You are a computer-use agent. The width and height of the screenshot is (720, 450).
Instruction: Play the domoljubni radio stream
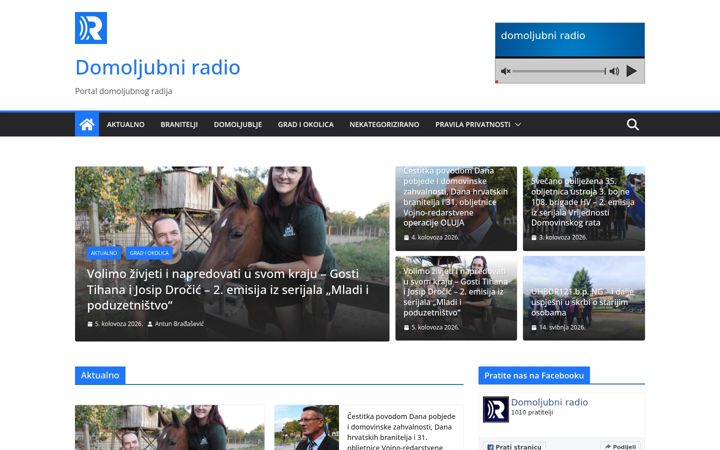tap(631, 71)
